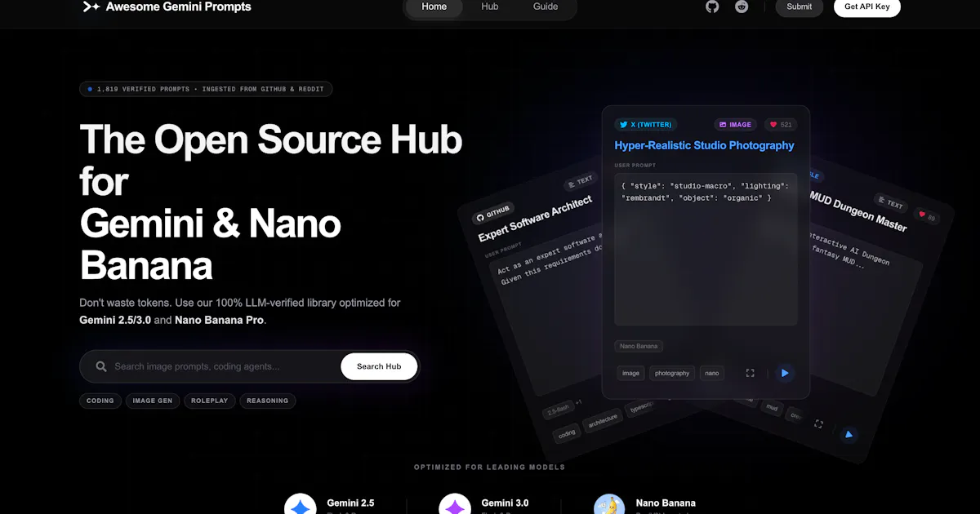Image resolution: width=980 pixels, height=514 pixels.
Task: Open the Guide tab
Action: (x=546, y=7)
